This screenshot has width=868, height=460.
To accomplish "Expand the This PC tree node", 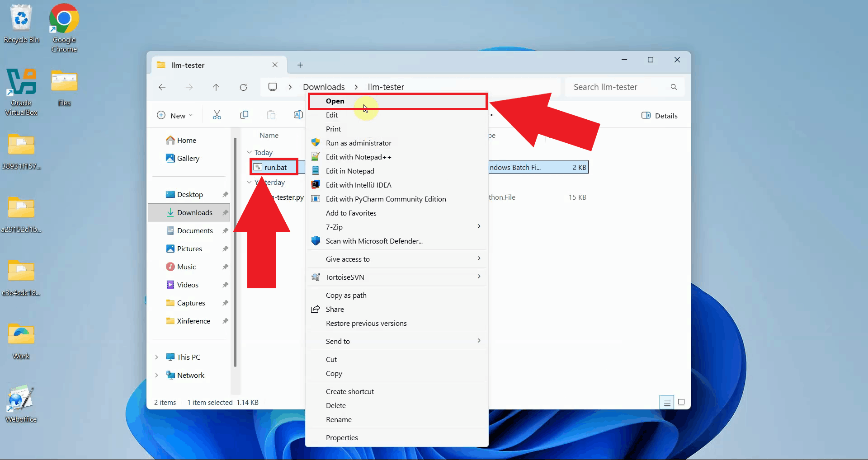I will coord(156,357).
